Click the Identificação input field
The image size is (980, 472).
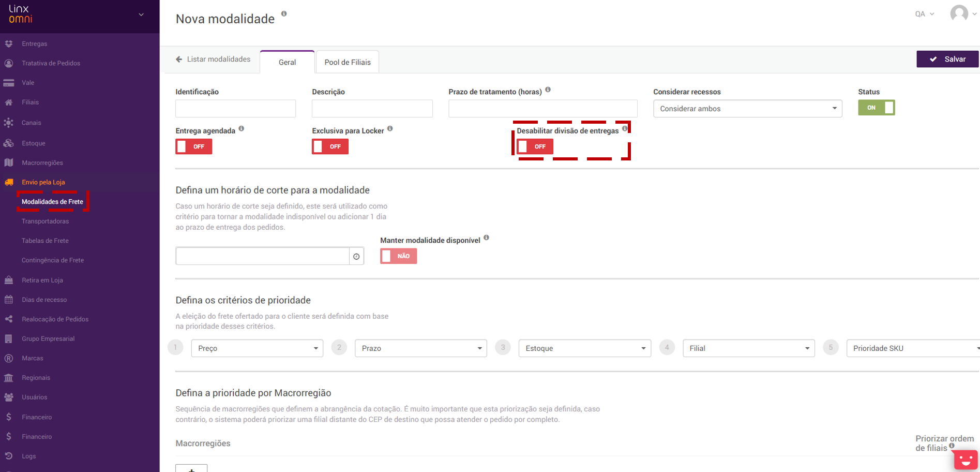[235, 109]
